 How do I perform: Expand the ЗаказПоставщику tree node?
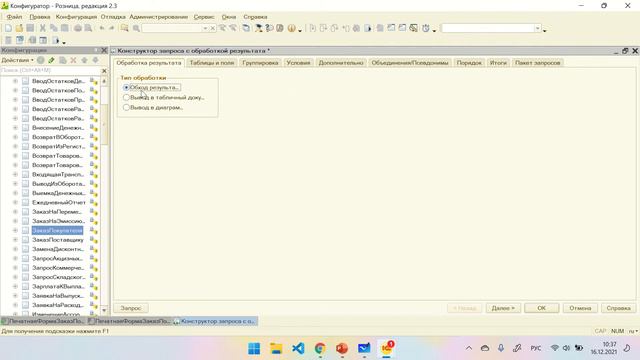pos(15,240)
